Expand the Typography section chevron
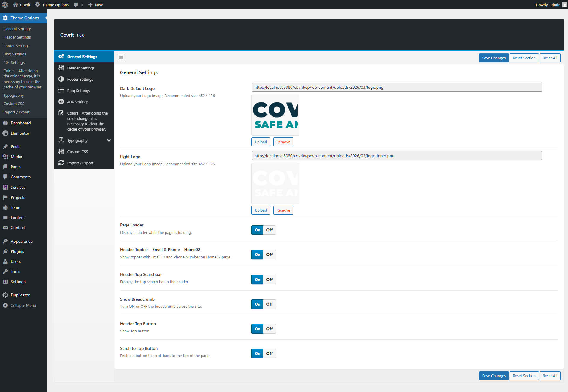The height and width of the screenshot is (392, 568). point(109,140)
